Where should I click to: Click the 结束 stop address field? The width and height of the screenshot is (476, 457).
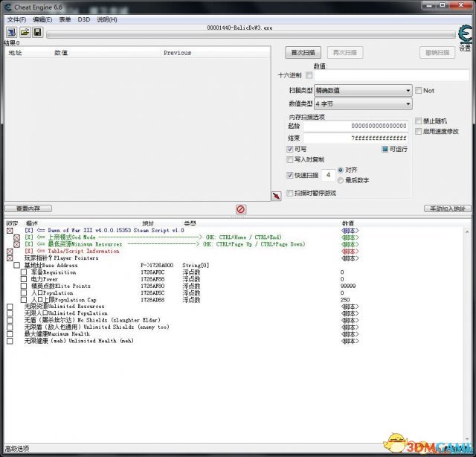pos(356,138)
